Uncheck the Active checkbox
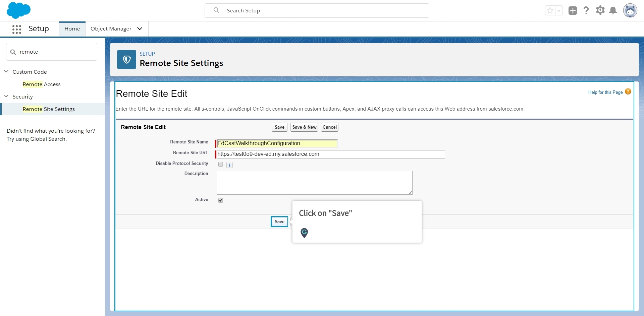Image resolution: width=644 pixels, height=316 pixels. coord(221,200)
